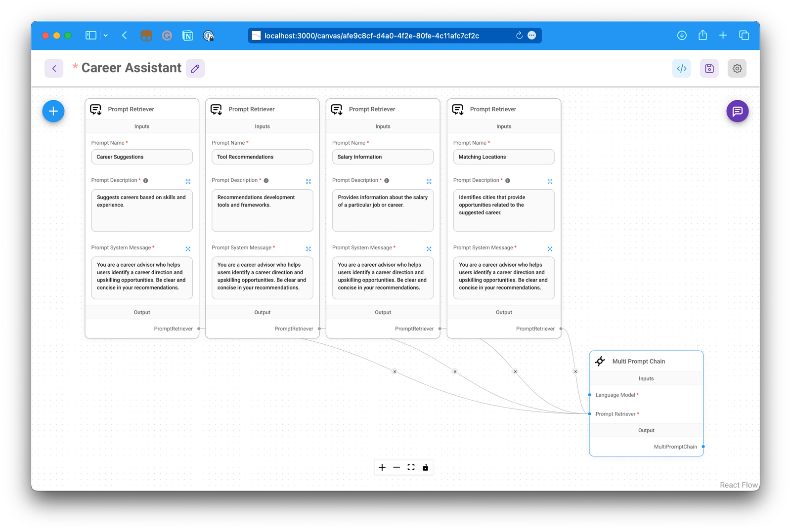791x532 pixels.
Task: Click the system message box in Career Suggestions node
Action: (142, 278)
